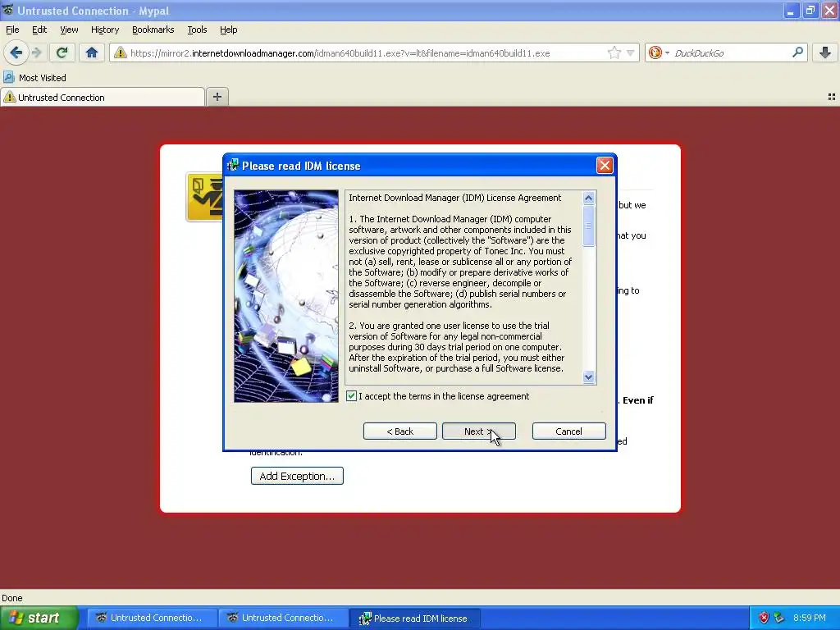The width and height of the screenshot is (840, 630).
Task: Open the Help menu
Action: pos(228,30)
